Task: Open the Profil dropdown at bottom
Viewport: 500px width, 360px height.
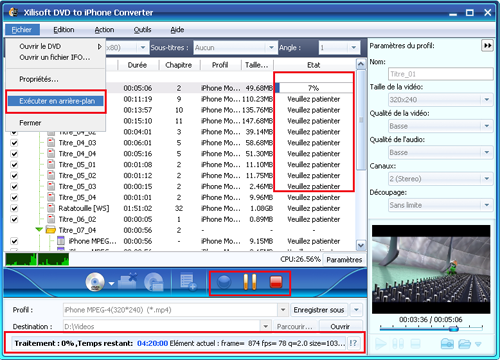Action: (x=283, y=310)
